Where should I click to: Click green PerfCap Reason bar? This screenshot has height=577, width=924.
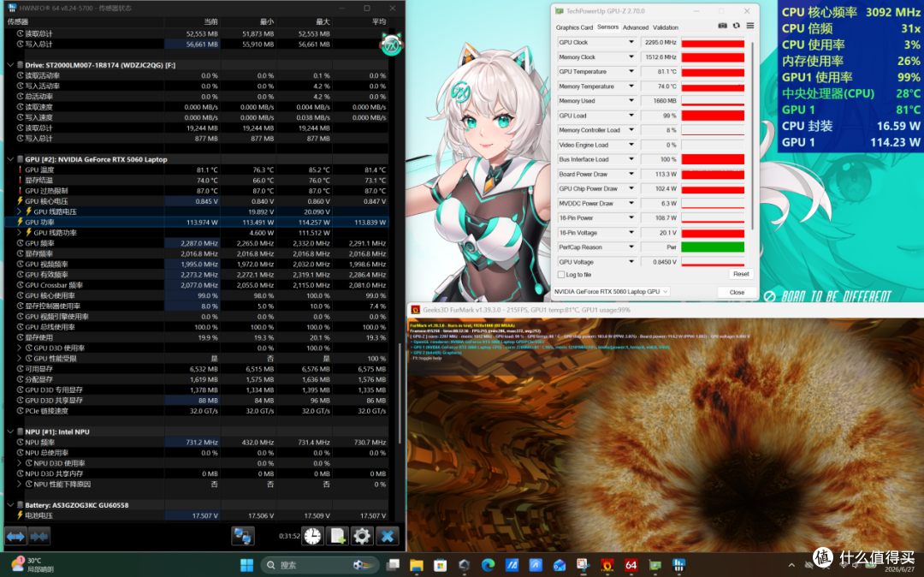(713, 247)
